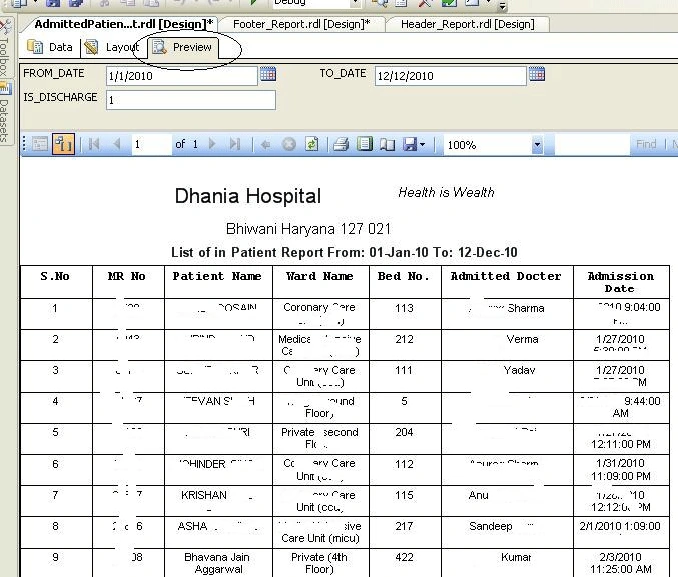The image size is (678, 577).
Task: Click patient Bhavana Jain Aggarwal cell
Action: pyautogui.click(x=218, y=563)
